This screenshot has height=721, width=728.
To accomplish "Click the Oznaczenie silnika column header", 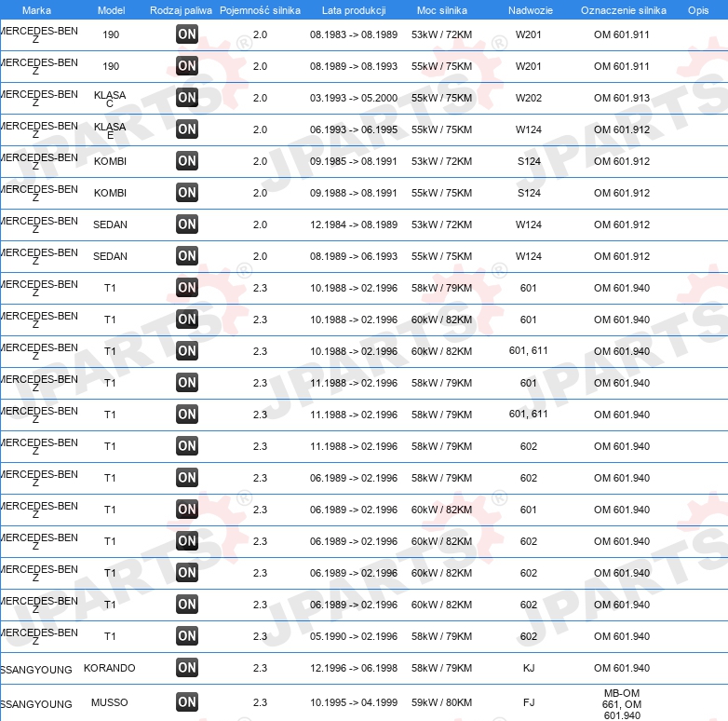I will [624, 10].
